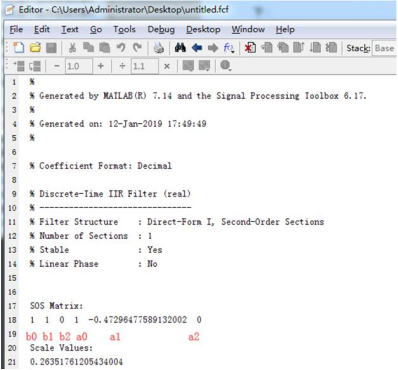This screenshot has width=398, height=370.
Task: Save the file with disk icon
Action: pos(51,48)
